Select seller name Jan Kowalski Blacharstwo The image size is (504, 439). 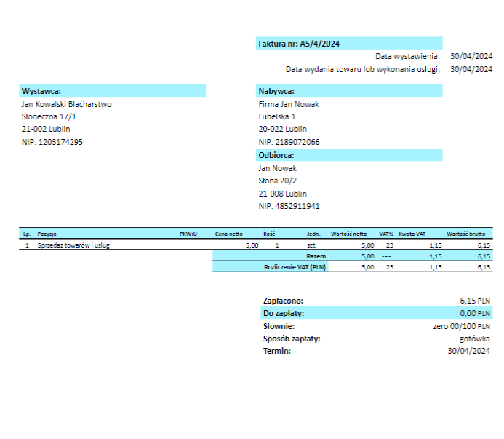[66, 104]
